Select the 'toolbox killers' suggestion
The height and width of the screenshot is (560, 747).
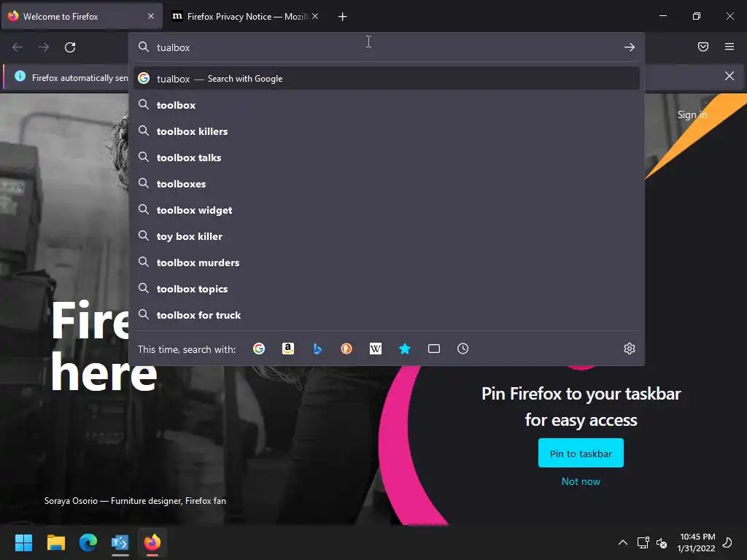click(x=387, y=131)
